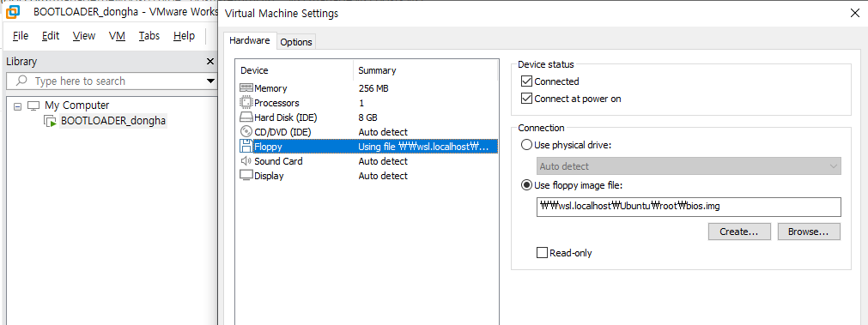Click the Floppy diskette icon
This screenshot has height=325, width=868.
pos(246,147)
